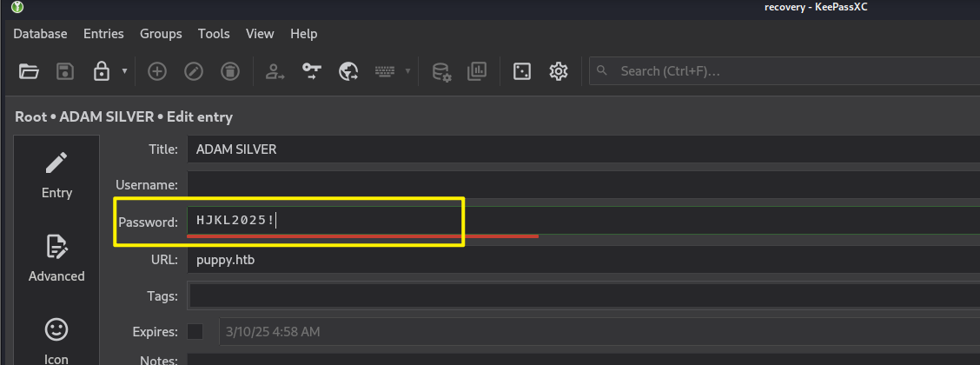This screenshot has height=365, width=980.
Task: Open the Database menu
Action: [41, 34]
